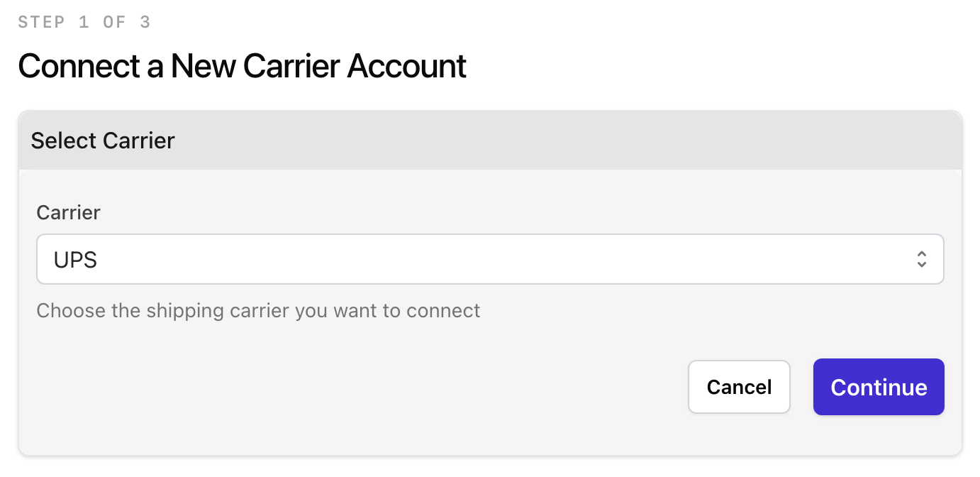The width and height of the screenshot is (980, 477).
Task: Click the Continue button
Action: 879,387
